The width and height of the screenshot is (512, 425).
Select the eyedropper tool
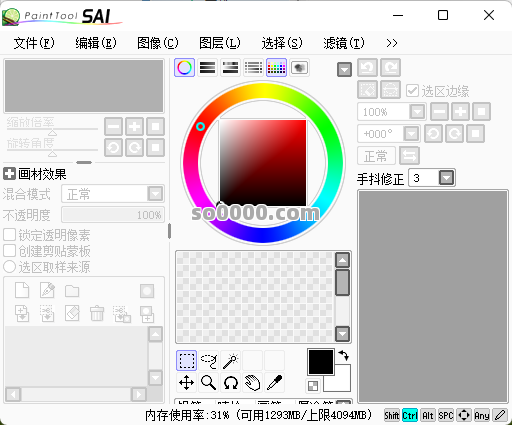pos(274,382)
